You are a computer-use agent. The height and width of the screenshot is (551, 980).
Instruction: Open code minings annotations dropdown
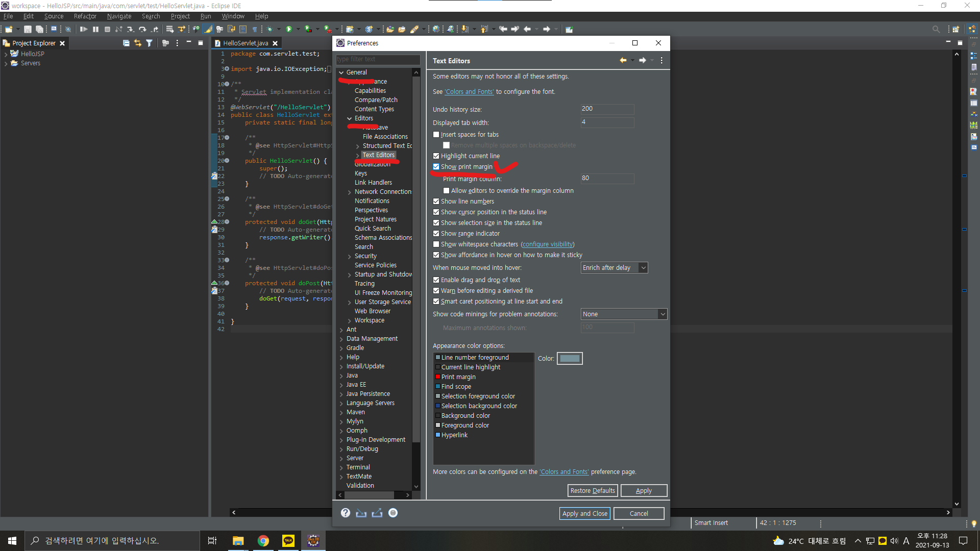(623, 314)
